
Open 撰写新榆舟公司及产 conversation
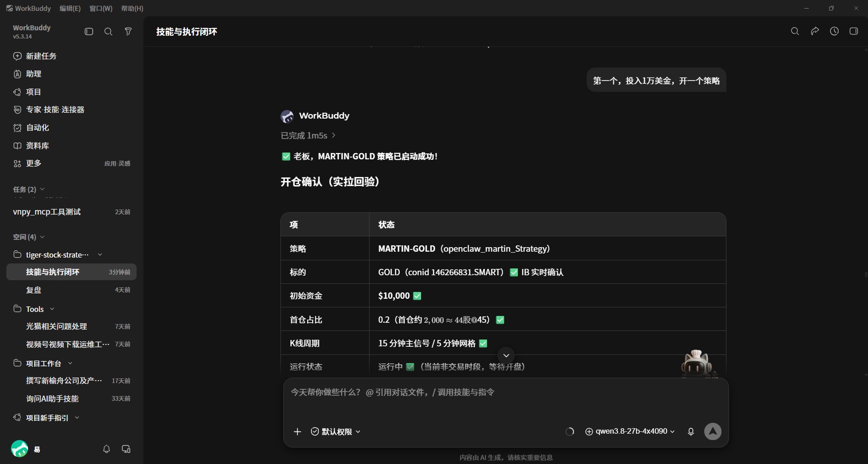pyautogui.click(x=71, y=381)
